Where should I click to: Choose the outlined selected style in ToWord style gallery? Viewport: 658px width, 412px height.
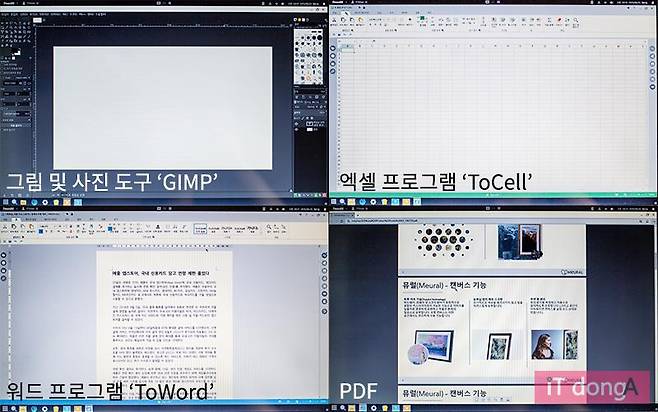[200, 229]
